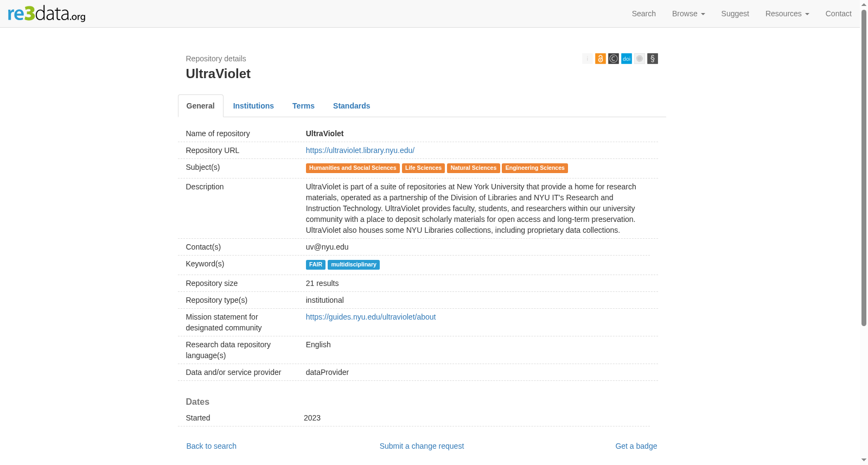Click the bold UltraViolet repository name value

click(x=325, y=133)
